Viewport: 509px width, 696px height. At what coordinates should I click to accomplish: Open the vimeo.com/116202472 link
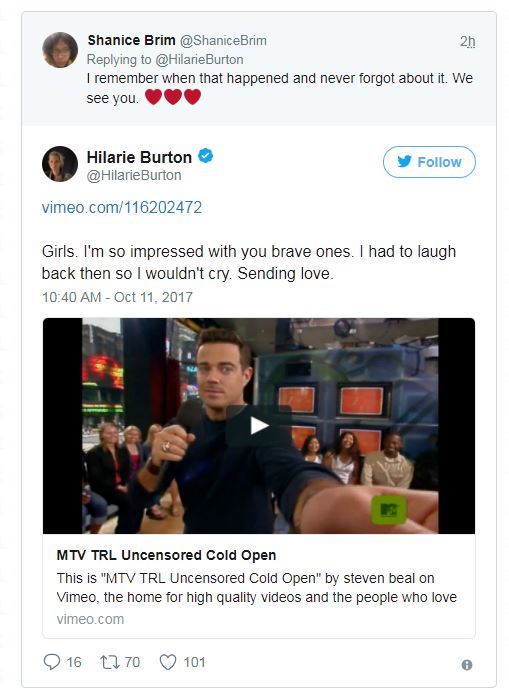pos(122,207)
